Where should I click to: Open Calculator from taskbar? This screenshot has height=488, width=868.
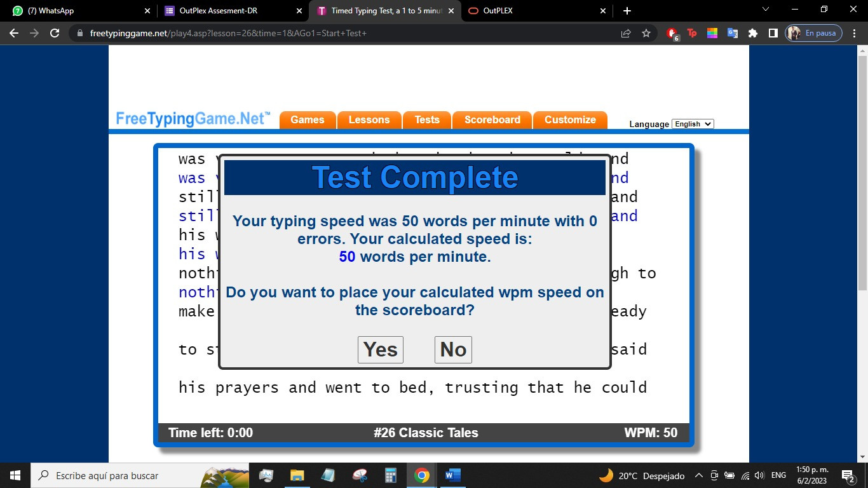[390, 475]
